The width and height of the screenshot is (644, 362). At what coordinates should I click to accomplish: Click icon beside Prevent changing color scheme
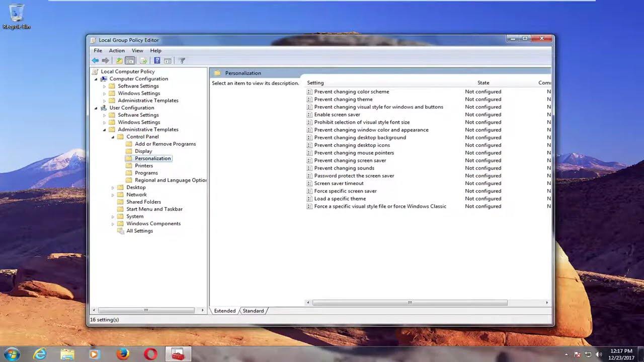pyautogui.click(x=309, y=92)
